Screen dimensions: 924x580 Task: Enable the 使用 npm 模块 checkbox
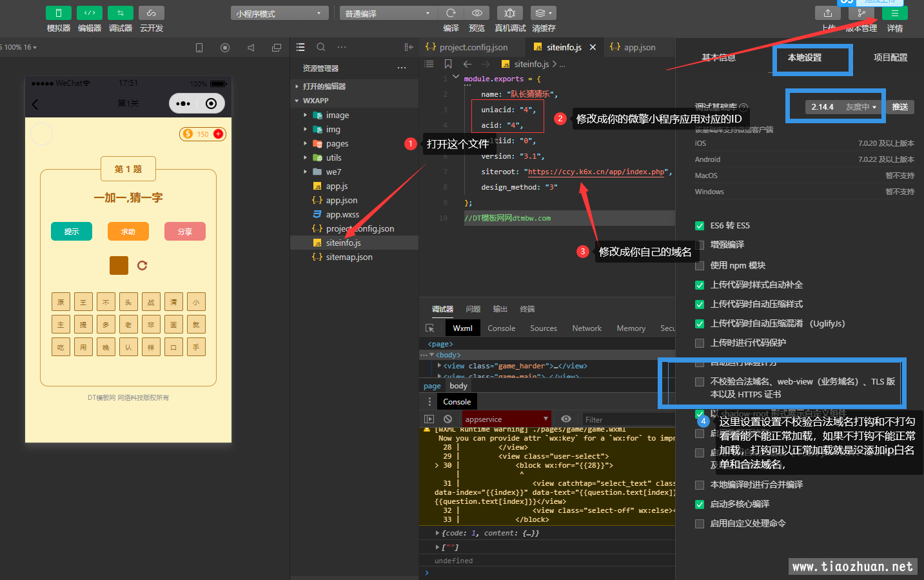point(700,266)
